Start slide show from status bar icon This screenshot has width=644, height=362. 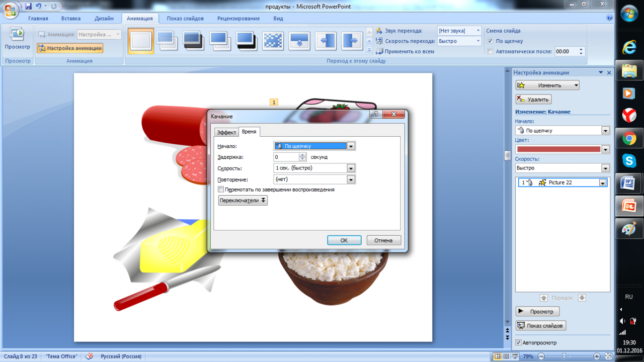(x=515, y=356)
